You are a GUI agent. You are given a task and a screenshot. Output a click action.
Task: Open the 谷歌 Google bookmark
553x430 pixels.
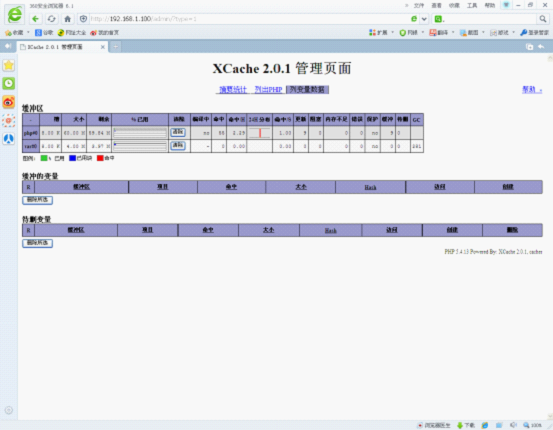pos(44,33)
